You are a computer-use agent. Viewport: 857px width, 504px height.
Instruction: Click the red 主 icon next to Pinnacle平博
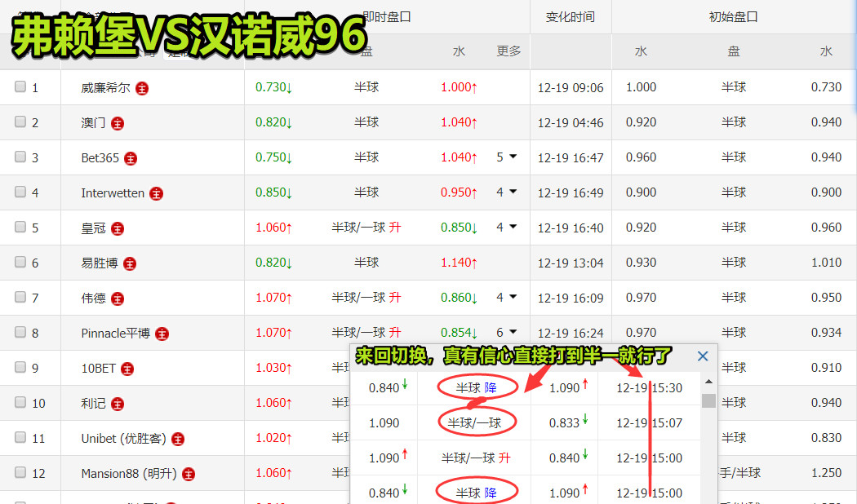pos(162,334)
